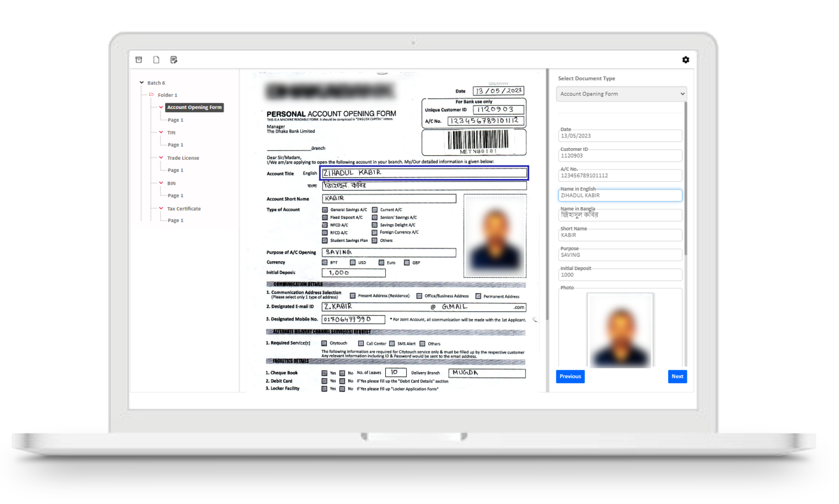This screenshot has width=839, height=504.
Task: Click the blank document icon in toolbar
Action: click(x=156, y=60)
